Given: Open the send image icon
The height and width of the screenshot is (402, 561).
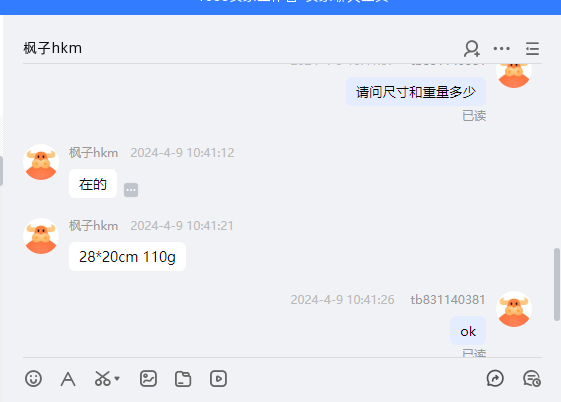Looking at the screenshot, I should (x=148, y=378).
